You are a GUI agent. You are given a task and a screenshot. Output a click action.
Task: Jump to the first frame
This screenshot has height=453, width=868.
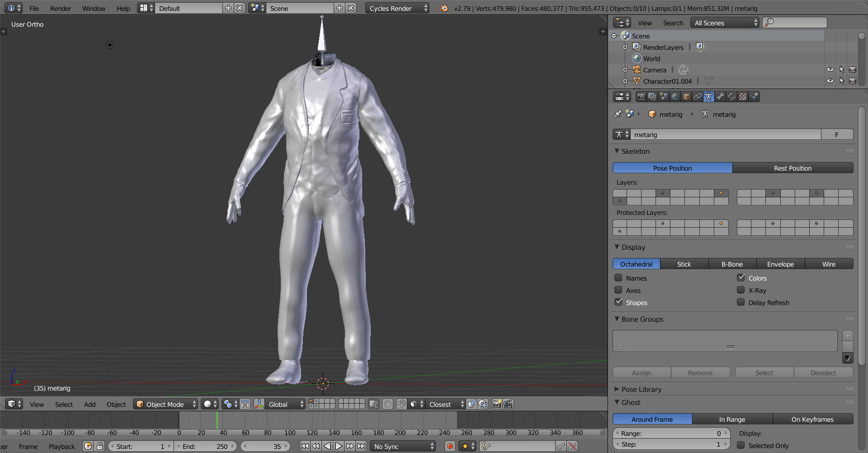click(305, 447)
